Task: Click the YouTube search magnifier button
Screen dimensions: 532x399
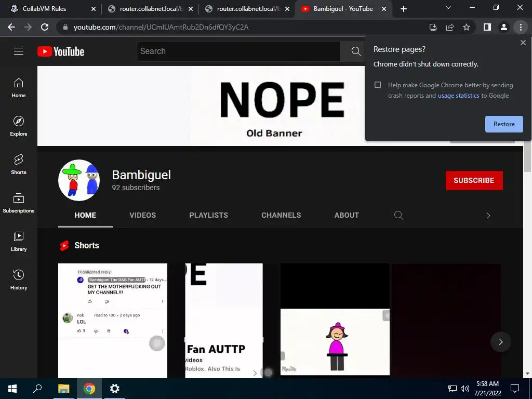Action: [355, 51]
